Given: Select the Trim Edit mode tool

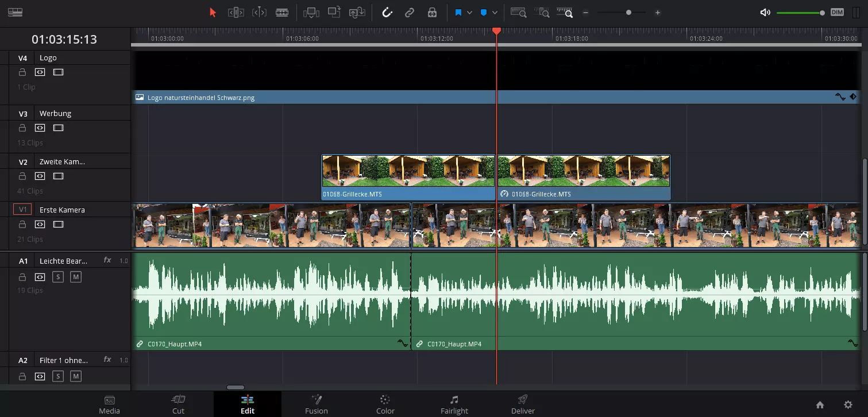Looking at the screenshot, I should click(x=236, y=12).
